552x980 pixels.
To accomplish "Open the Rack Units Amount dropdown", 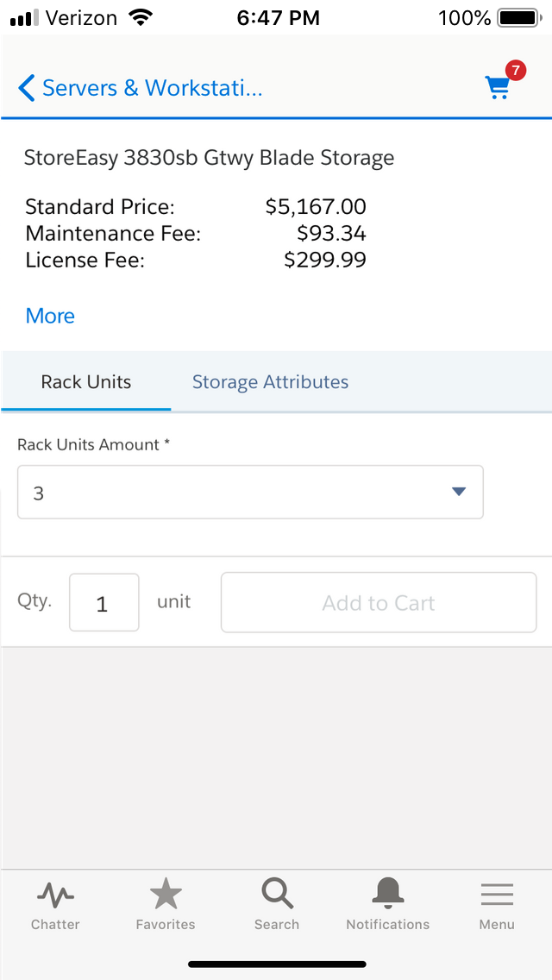I will coord(250,492).
